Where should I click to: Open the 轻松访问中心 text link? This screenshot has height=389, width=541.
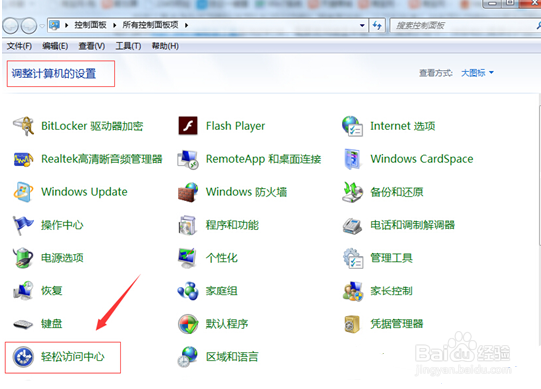(72, 357)
